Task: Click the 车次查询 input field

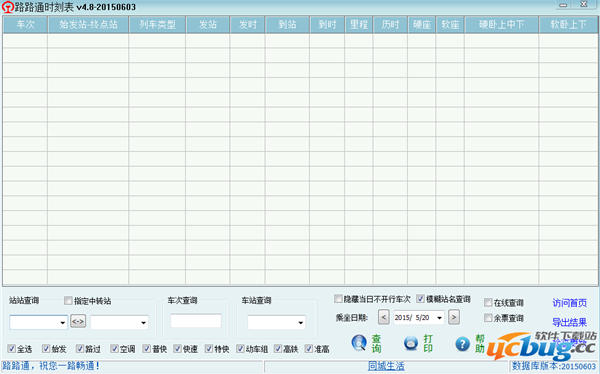Action: (196, 321)
